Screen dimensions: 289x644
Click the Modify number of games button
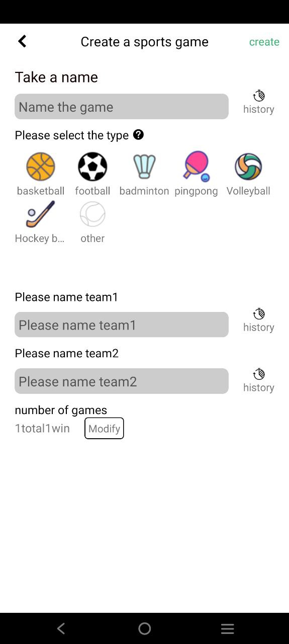tap(104, 428)
